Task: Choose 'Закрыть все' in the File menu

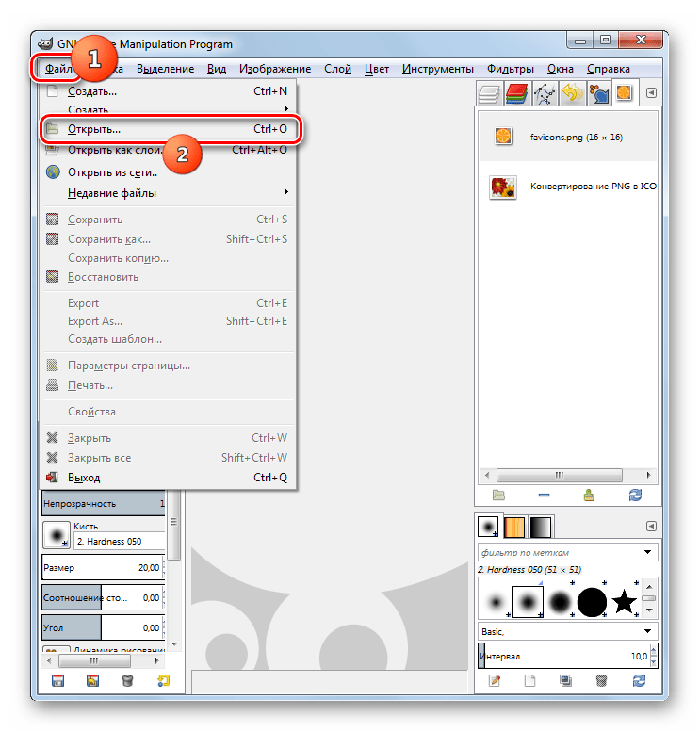Action: [167, 458]
